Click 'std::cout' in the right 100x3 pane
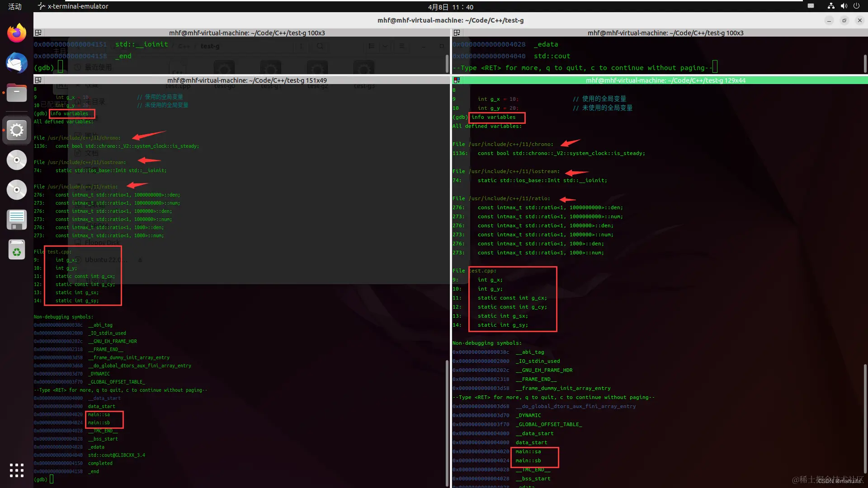 (x=552, y=56)
